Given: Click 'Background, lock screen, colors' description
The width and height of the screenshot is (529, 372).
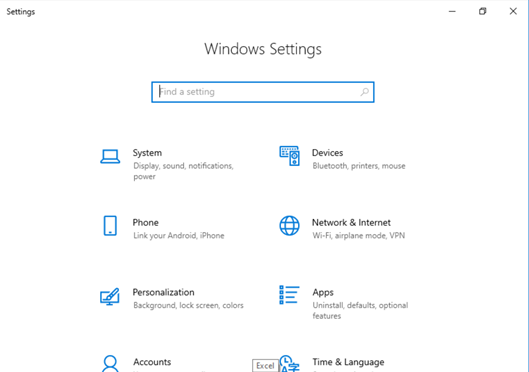Looking at the screenshot, I should 188,305.
